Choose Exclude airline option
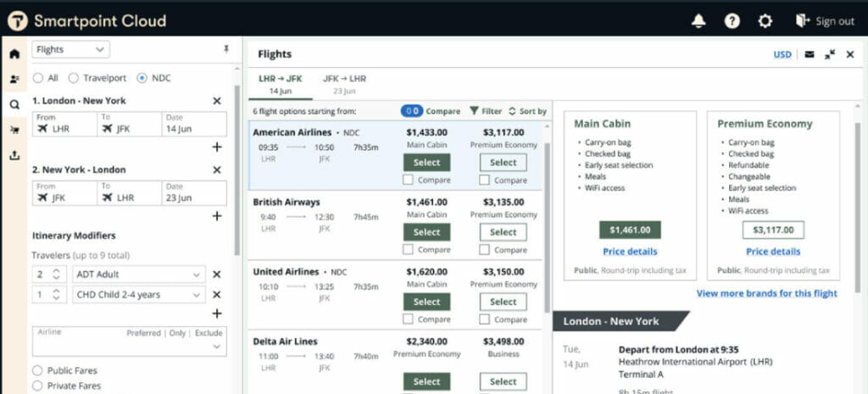Image resolution: width=868 pixels, height=394 pixels. pyautogui.click(x=209, y=333)
